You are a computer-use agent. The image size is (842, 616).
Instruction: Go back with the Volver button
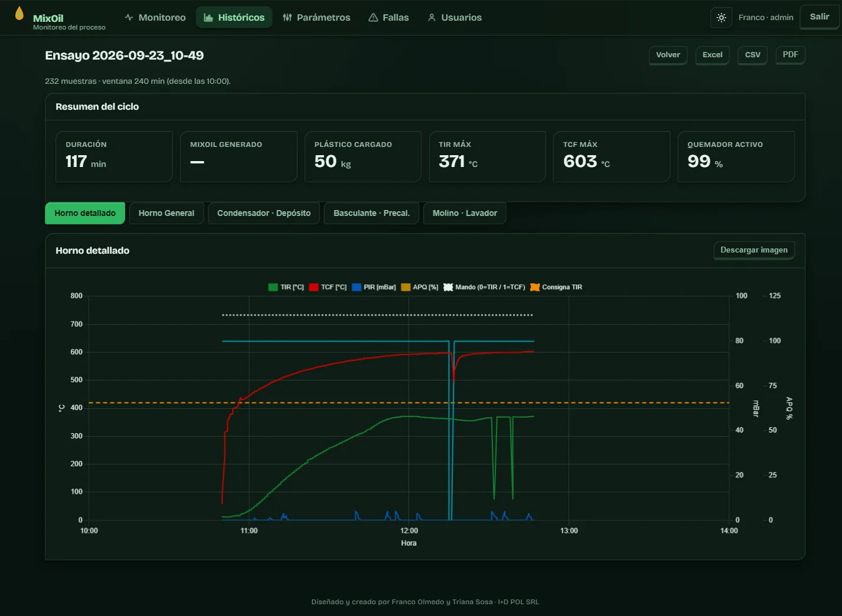[x=668, y=55]
